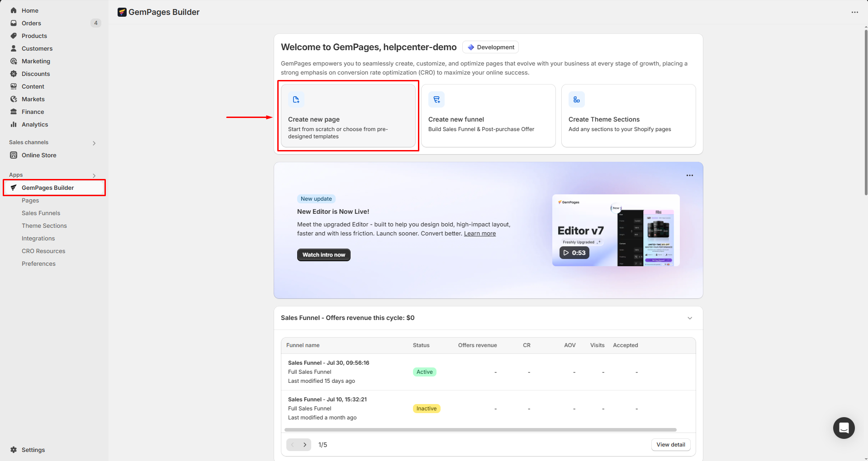Click the Create new funnel cart icon
Viewport: 868px width, 461px height.
coord(436,99)
